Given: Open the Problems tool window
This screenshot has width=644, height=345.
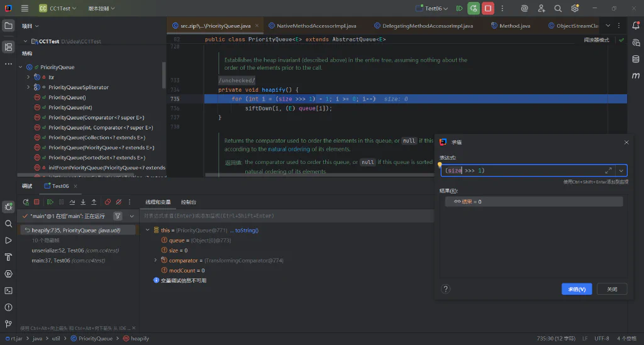Looking at the screenshot, I should pyautogui.click(x=8, y=307).
